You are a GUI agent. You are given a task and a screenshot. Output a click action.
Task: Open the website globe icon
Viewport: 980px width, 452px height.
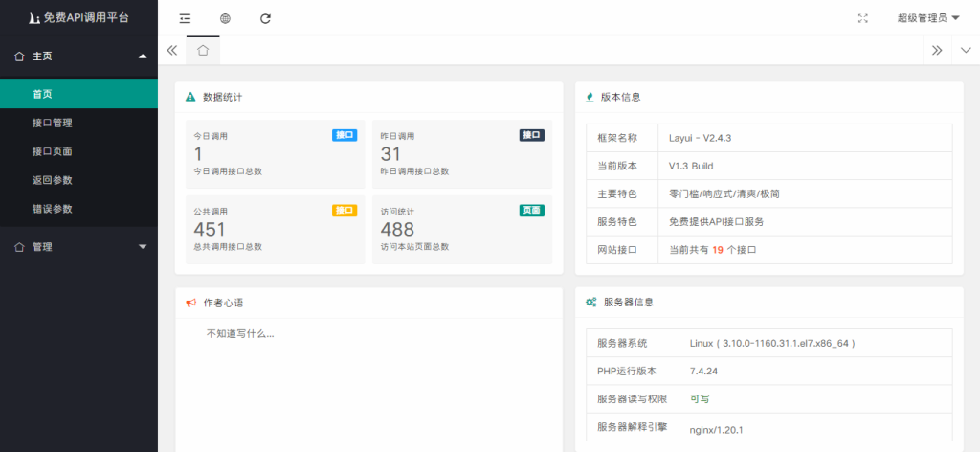pyautogui.click(x=225, y=18)
